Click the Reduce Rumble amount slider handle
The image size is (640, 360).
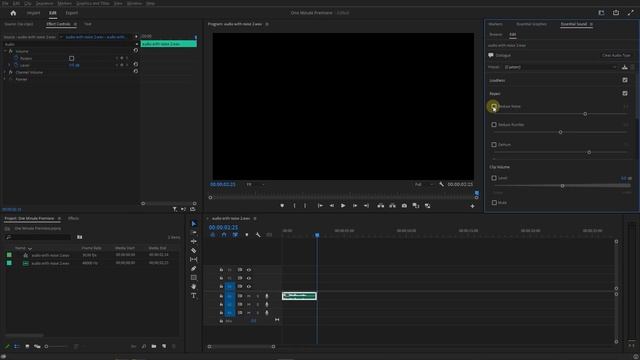click(560, 132)
